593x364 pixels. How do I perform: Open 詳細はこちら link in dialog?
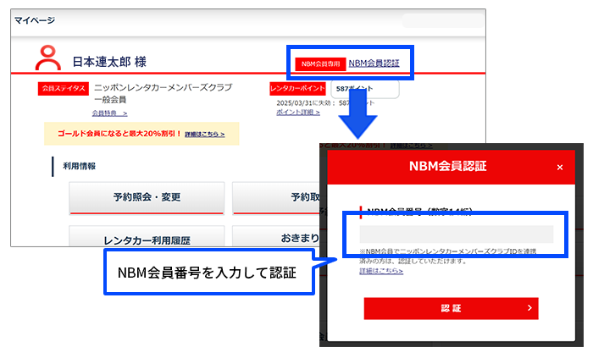pos(381,271)
